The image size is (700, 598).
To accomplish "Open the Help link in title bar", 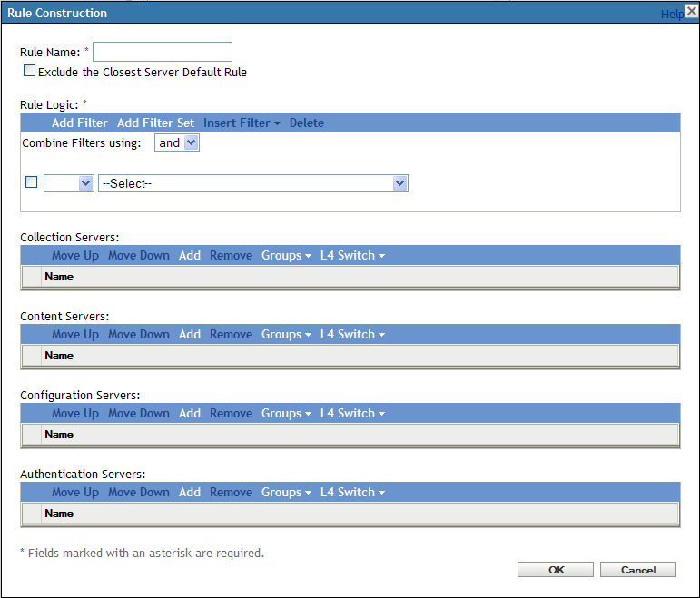I will [x=672, y=15].
